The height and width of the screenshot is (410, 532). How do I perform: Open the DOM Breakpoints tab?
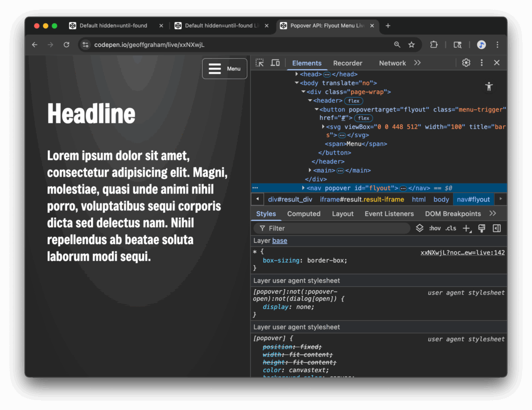coord(453,214)
